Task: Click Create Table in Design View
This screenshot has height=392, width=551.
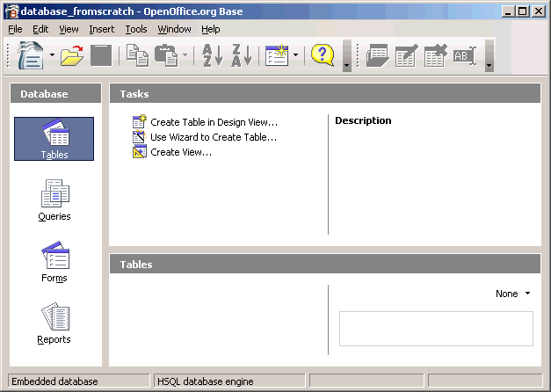Action: pos(206,122)
